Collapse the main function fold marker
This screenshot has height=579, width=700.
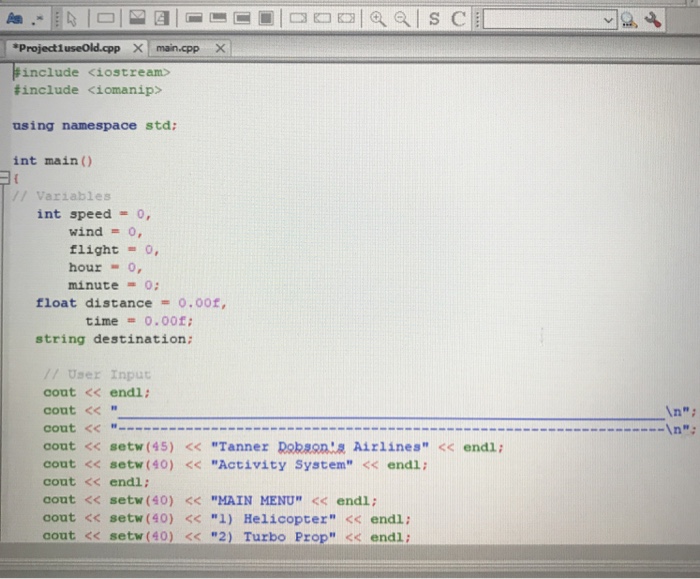coord(4,178)
